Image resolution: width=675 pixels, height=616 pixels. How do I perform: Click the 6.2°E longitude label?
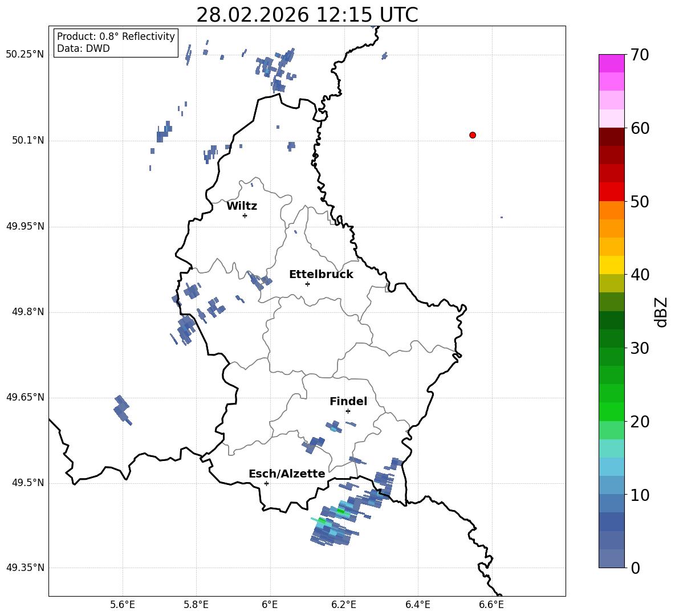pyautogui.click(x=344, y=605)
